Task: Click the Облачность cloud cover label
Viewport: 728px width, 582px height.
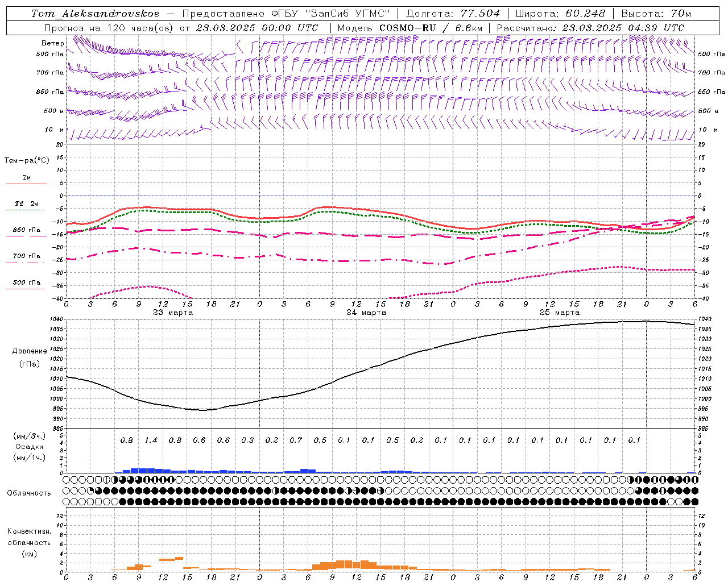Action: (29, 493)
